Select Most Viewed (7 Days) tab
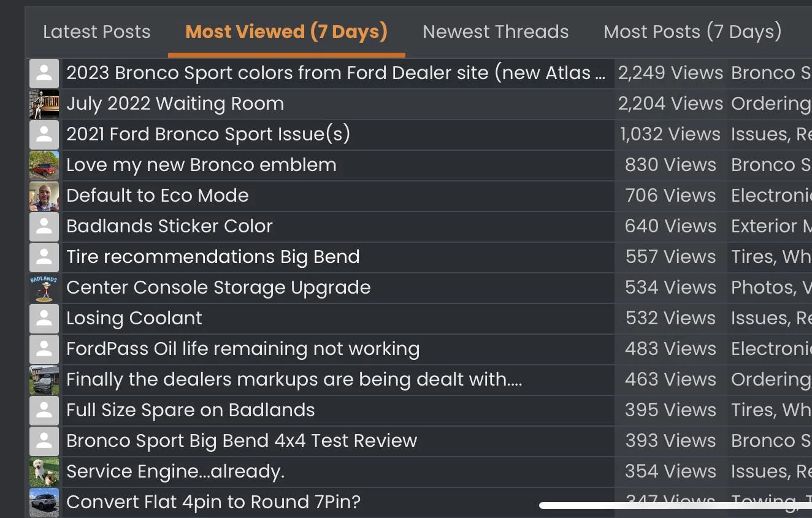812x518 pixels. click(286, 32)
